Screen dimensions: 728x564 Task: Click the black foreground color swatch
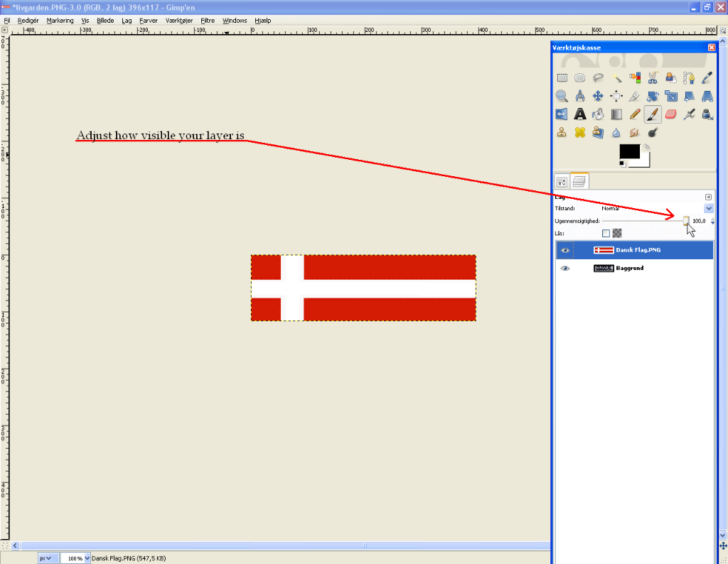coord(629,151)
